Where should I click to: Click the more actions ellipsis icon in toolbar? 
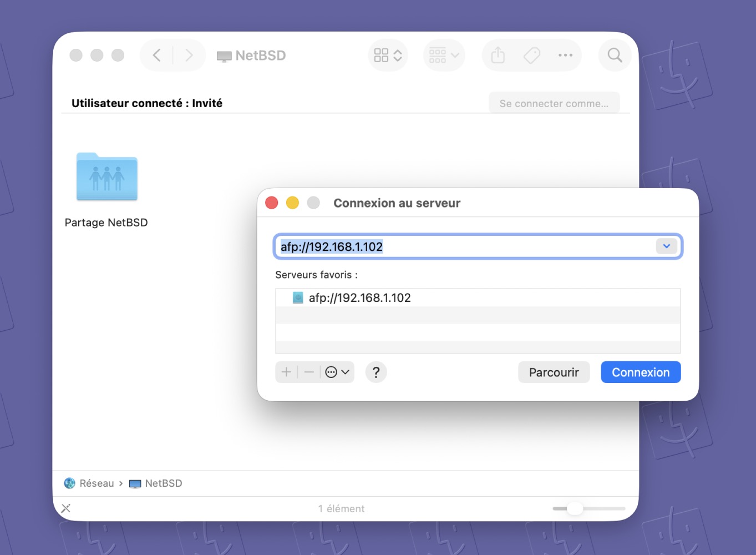click(566, 55)
